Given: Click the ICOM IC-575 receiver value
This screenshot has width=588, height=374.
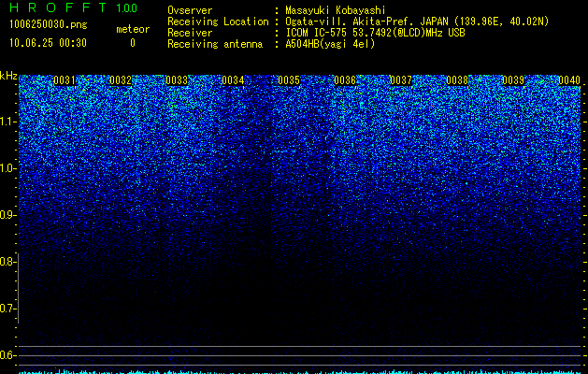Looking at the screenshot, I should click(375, 33).
